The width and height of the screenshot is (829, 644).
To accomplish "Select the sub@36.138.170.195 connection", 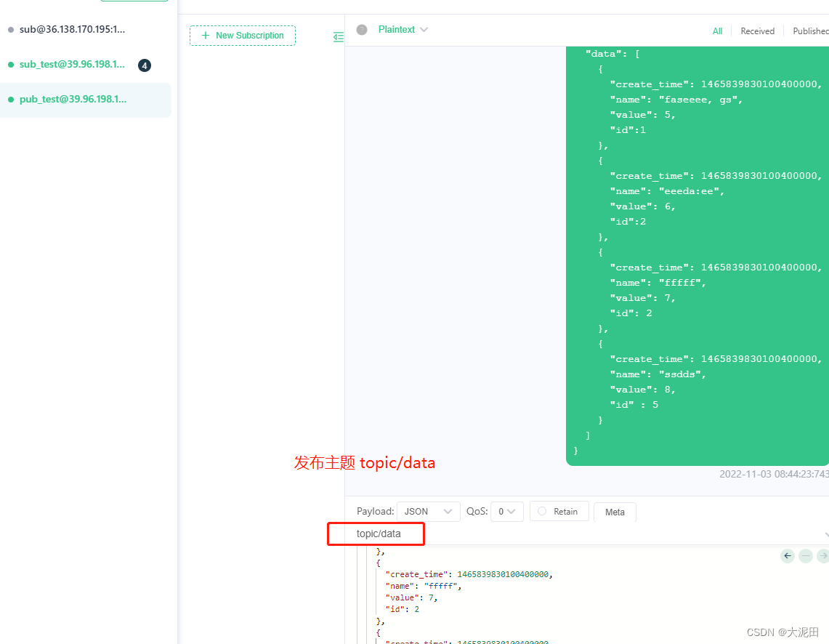I will coord(86,30).
